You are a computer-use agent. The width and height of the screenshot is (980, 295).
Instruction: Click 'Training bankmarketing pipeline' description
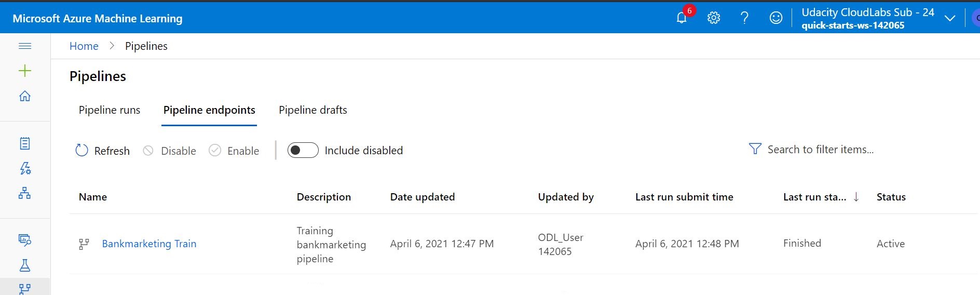pyautogui.click(x=331, y=245)
